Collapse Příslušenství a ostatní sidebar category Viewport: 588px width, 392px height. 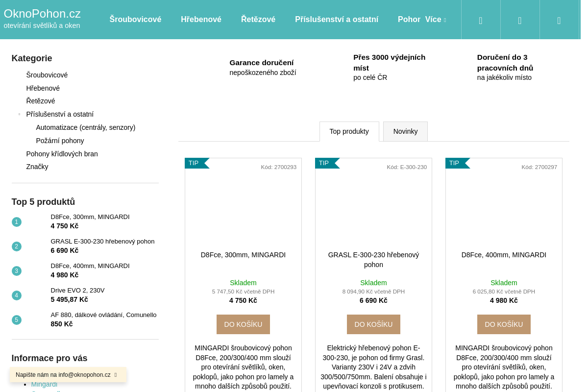click(x=20, y=114)
